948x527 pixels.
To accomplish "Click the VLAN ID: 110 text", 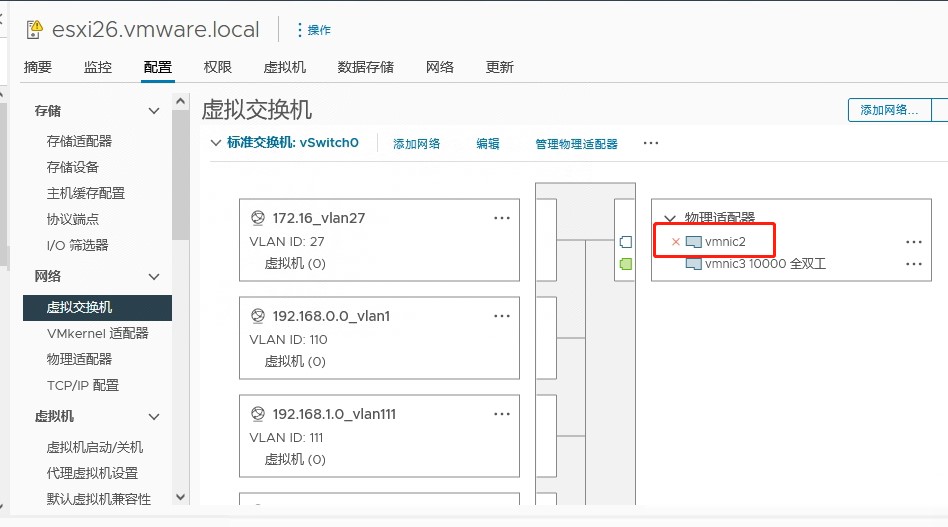I will tap(288, 340).
